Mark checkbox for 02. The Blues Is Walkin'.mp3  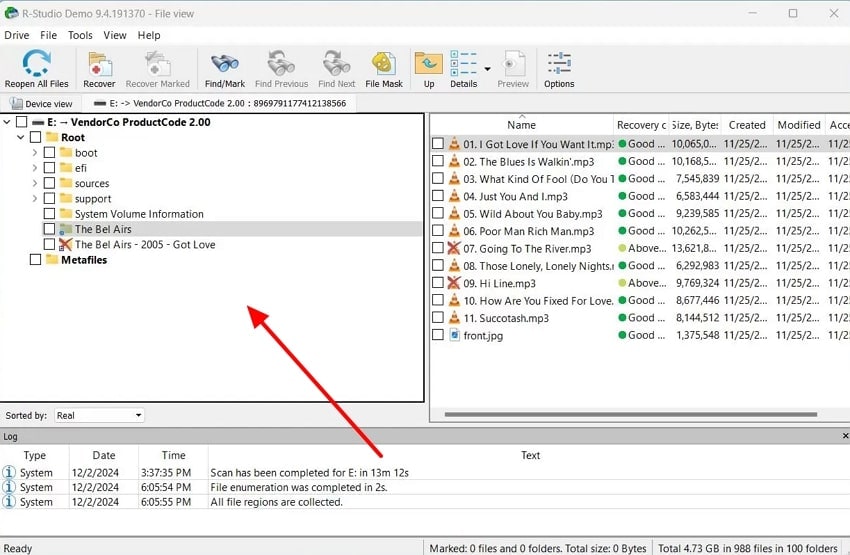click(438, 161)
